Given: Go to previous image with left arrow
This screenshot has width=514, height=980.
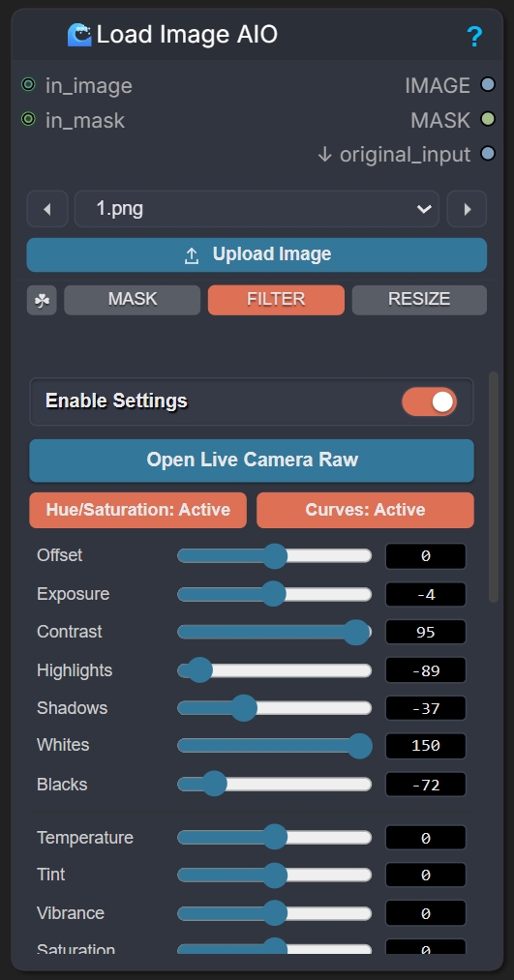Looking at the screenshot, I should pyautogui.click(x=47, y=209).
